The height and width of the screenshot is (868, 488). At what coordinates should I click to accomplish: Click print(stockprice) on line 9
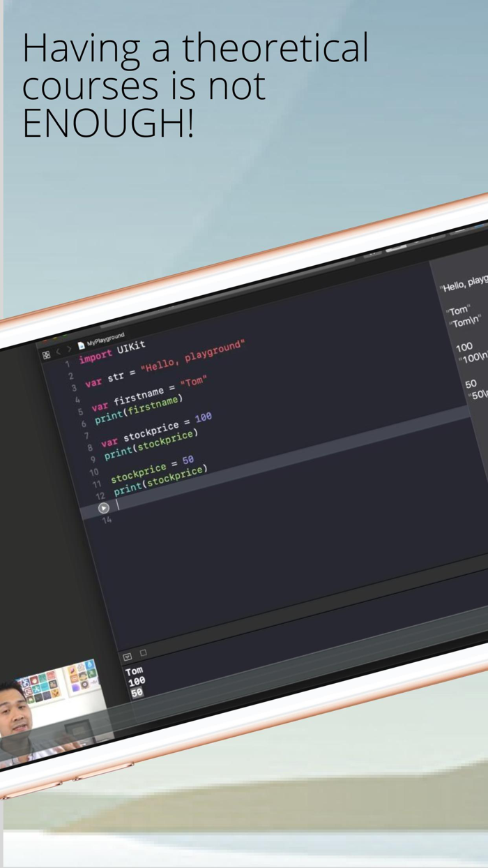(151, 444)
